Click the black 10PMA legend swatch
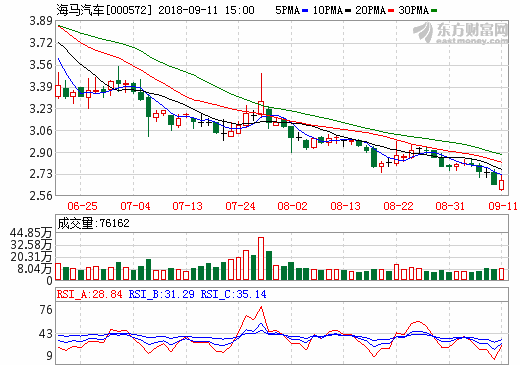This screenshot has height=365, width=520. (348, 11)
